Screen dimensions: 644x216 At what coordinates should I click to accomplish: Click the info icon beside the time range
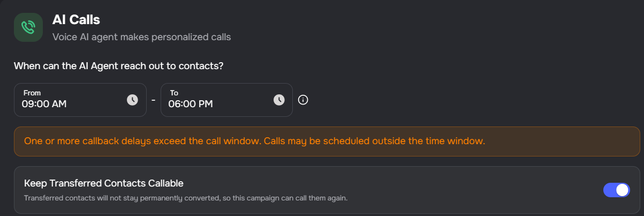click(303, 100)
